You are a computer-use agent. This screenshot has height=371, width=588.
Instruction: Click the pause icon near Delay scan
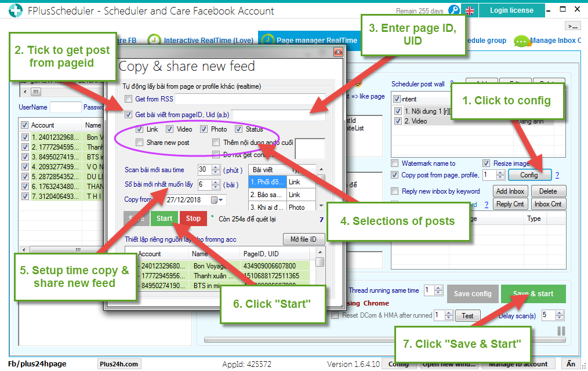561,331
